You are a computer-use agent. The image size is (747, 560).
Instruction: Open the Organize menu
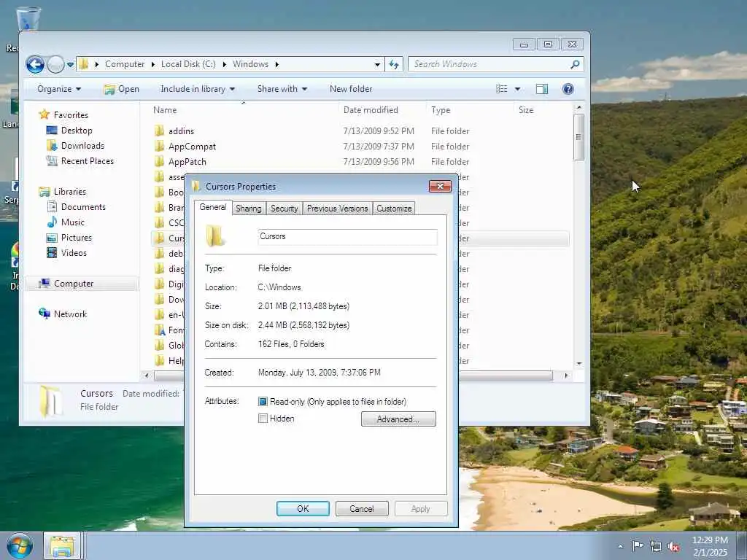pyautogui.click(x=59, y=89)
